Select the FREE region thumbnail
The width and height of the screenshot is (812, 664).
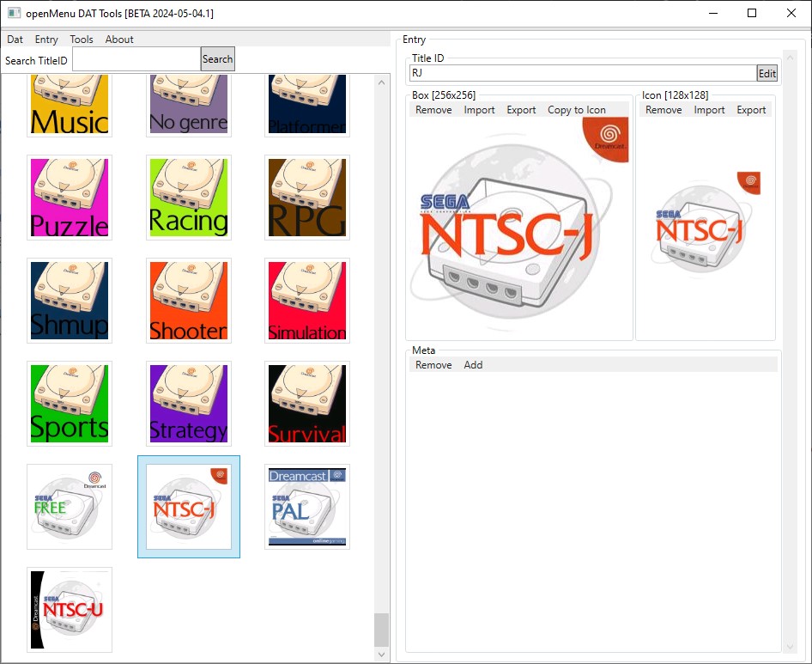[x=70, y=507]
